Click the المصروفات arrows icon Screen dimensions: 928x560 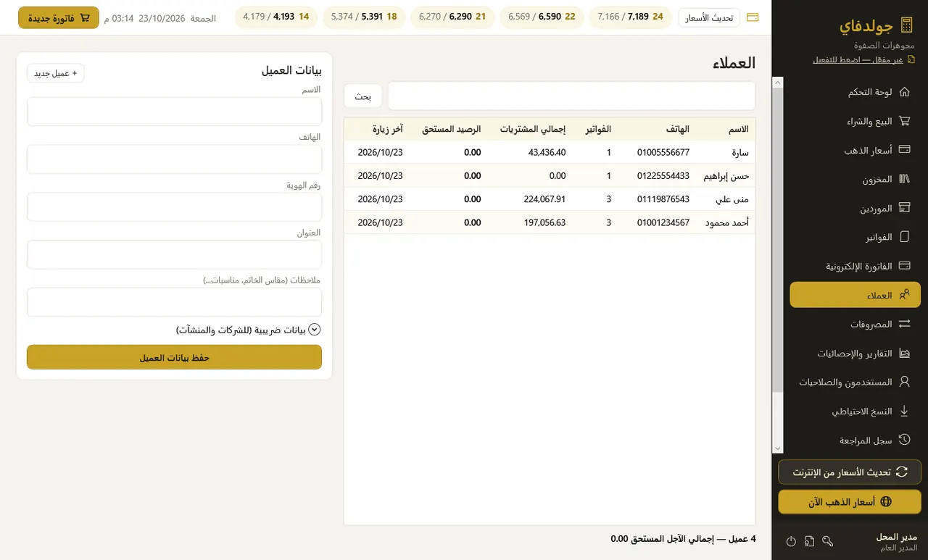pyautogui.click(x=904, y=324)
